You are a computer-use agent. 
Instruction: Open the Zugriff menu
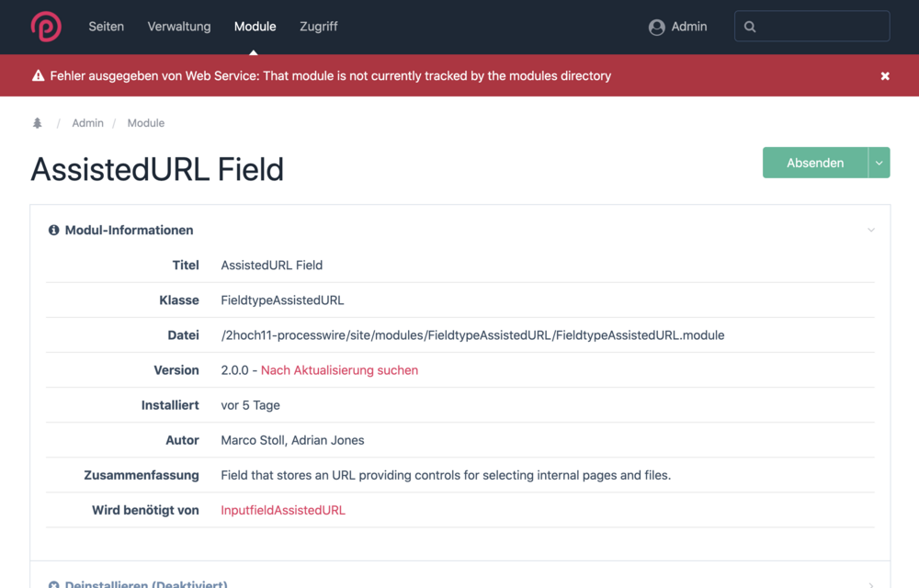click(318, 27)
